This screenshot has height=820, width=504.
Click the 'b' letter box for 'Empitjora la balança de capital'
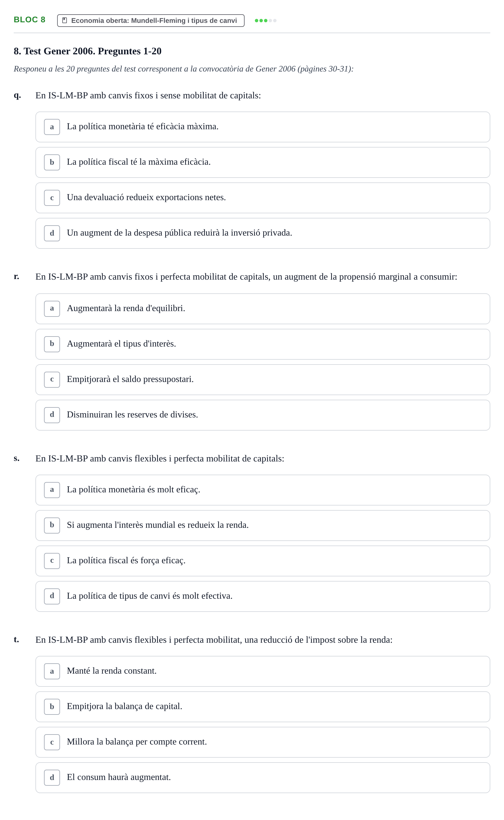pos(52,706)
